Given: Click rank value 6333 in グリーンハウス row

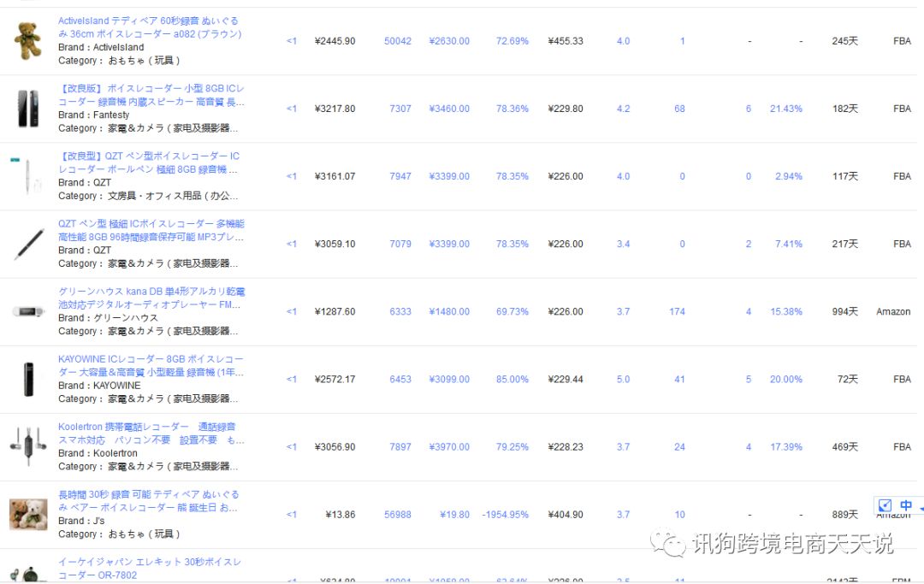Looking at the screenshot, I should point(400,312).
